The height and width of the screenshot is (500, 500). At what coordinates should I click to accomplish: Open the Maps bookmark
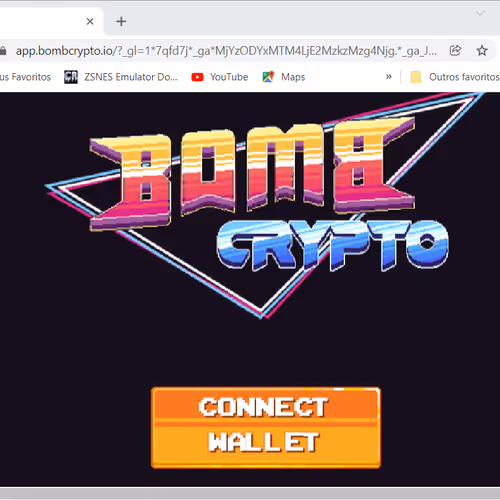click(x=284, y=77)
